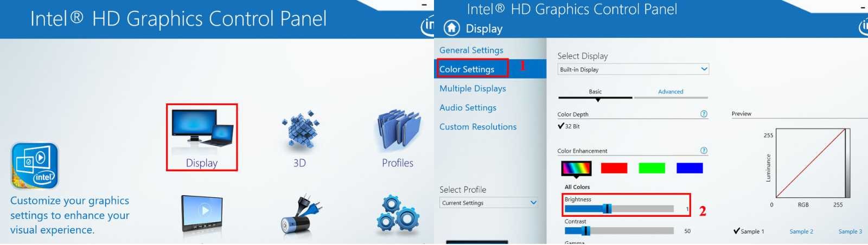Open help for Color Depth
The image size is (868, 245).
(x=704, y=114)
